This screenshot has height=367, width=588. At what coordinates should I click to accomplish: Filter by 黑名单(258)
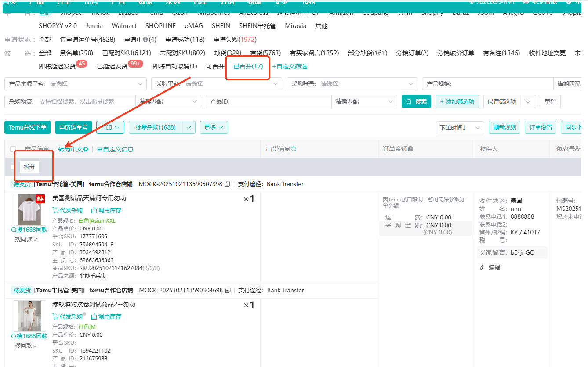[x=76, y=53]
